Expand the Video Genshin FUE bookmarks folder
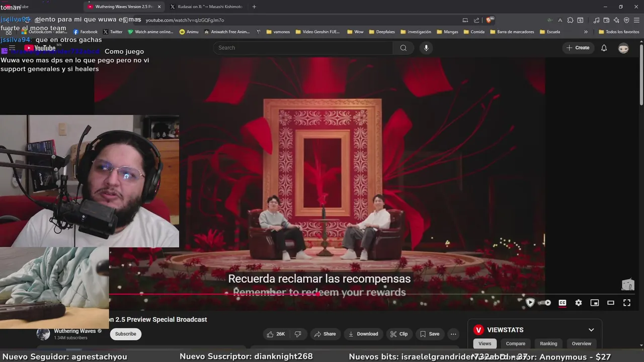The width and height of the screenshot is (644, 362). 317,32
